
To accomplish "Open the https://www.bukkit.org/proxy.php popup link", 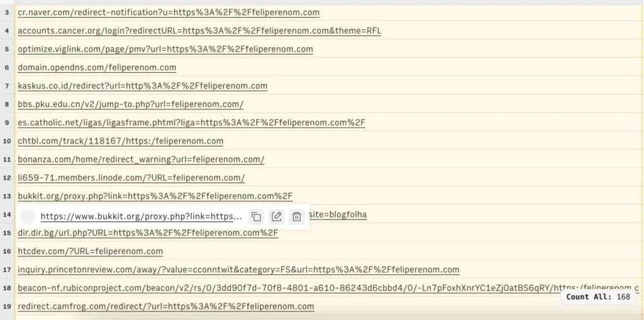I will coord(142,216).
